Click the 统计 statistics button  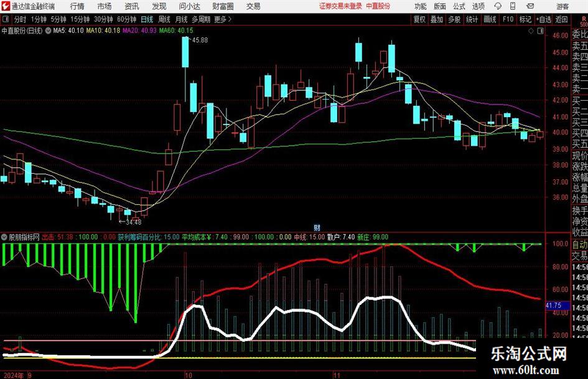(472, 19)
